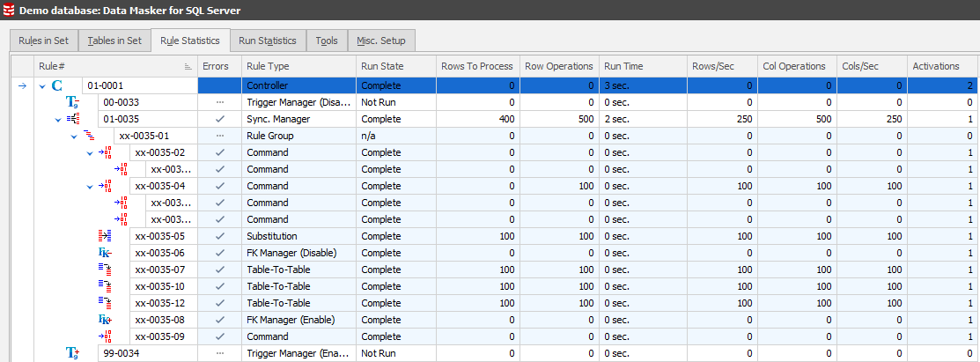Collapse the 01-0001 Controller tree node
The image size is (980, 362).
41,85
